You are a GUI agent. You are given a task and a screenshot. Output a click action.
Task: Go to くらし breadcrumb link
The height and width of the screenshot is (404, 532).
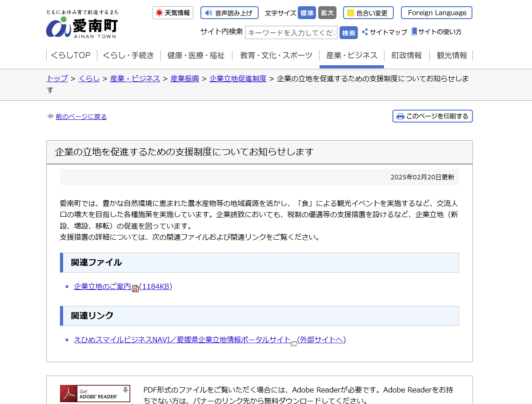pos(89,79)
